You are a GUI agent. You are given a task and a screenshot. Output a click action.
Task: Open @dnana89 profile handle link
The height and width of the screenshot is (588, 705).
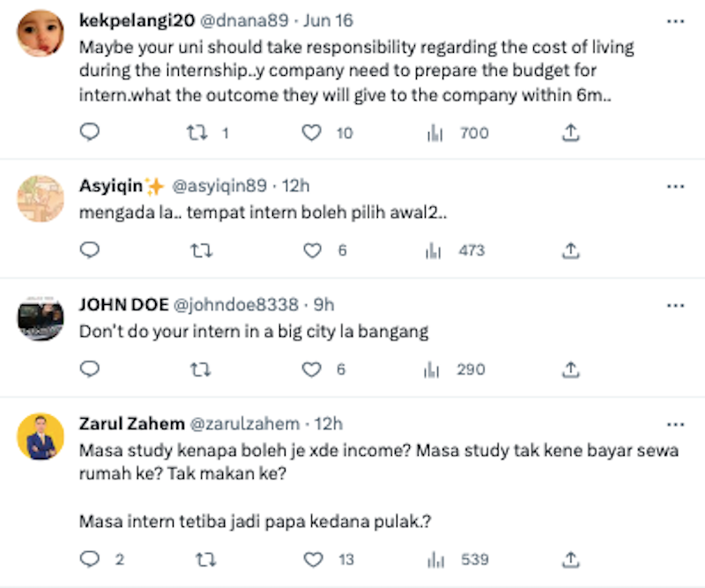[244, 20]
